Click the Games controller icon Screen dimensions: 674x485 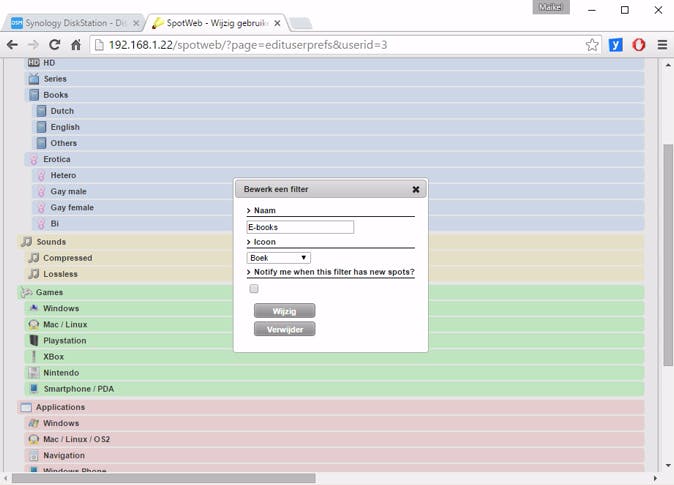[26, 292]
